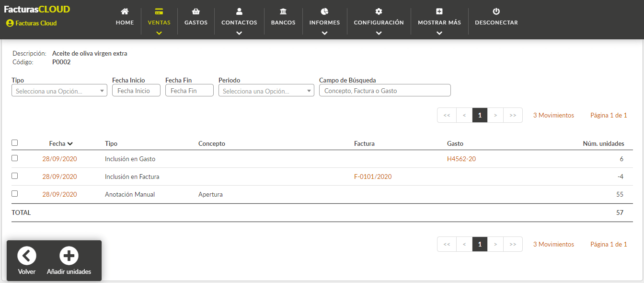Click the Fecha Inicio date field
This screenshot has width=644, height=283.
[x=136, y=91]
